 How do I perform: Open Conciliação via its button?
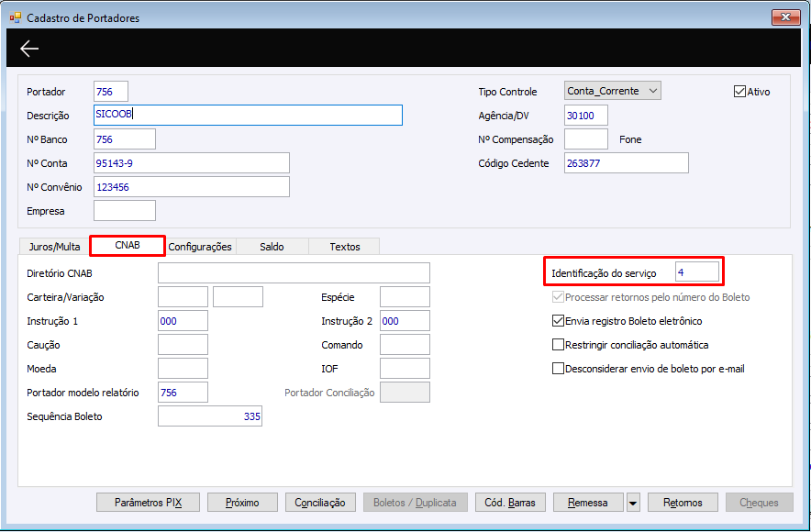tap(320, 503)
